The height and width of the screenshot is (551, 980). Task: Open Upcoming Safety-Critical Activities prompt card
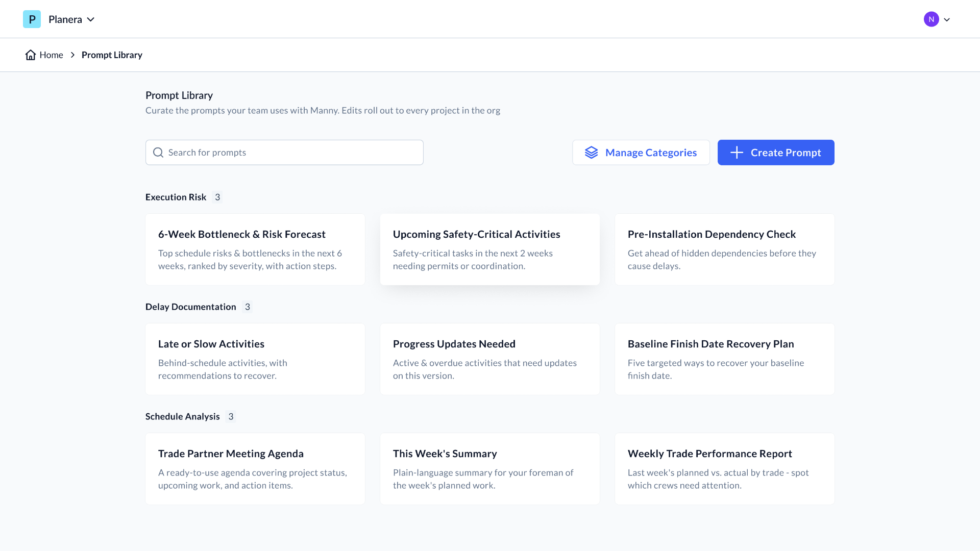coord(490,249)
